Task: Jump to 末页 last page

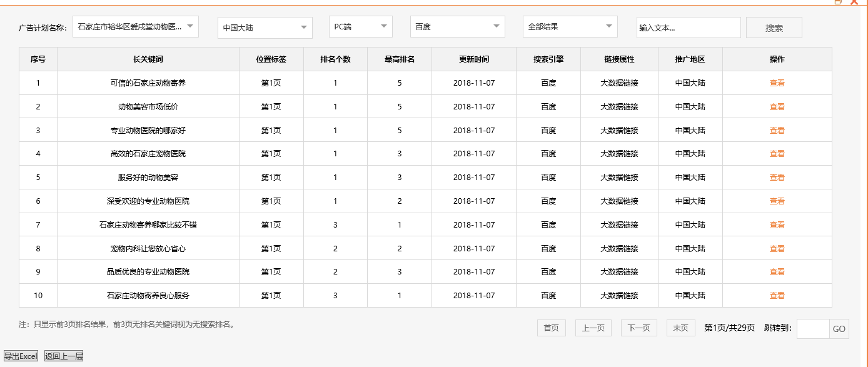Action: click(680, 328)
